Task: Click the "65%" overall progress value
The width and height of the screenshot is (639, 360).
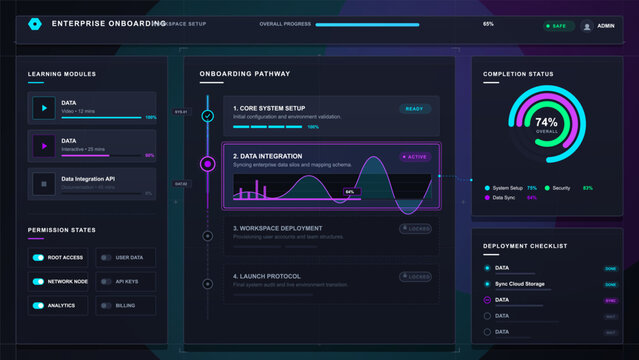Action: pos(488,24)
